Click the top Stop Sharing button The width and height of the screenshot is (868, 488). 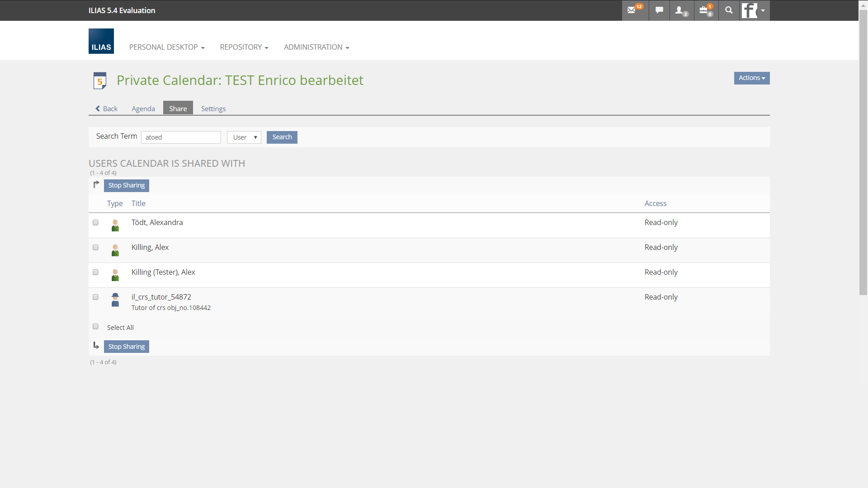pyautogui.click(x=127, y=185)
